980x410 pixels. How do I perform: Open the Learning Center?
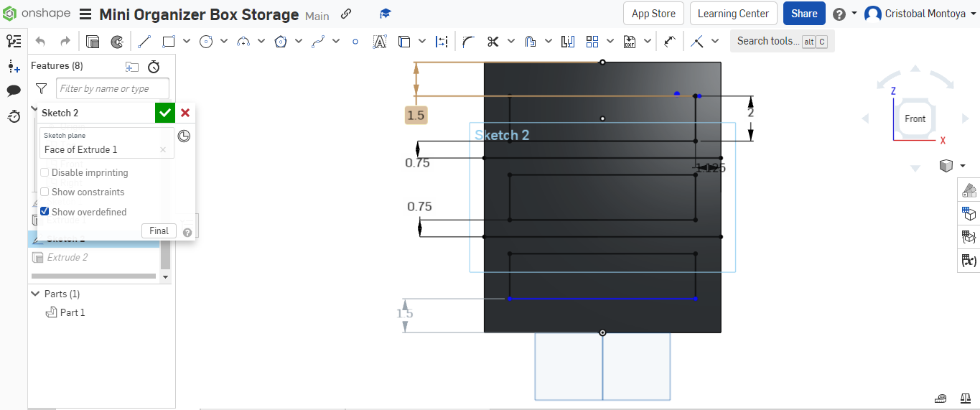point(733,14)
